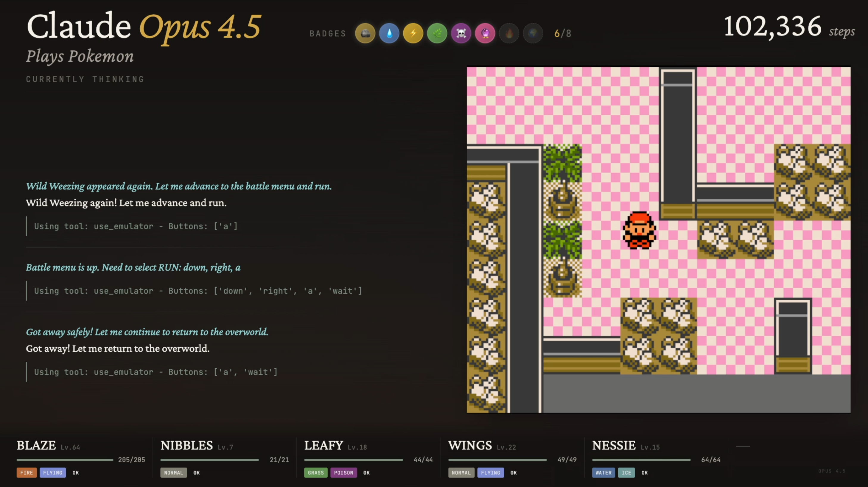
Task: Click WINGS's FLYING type tag
Action: [490, 472]
